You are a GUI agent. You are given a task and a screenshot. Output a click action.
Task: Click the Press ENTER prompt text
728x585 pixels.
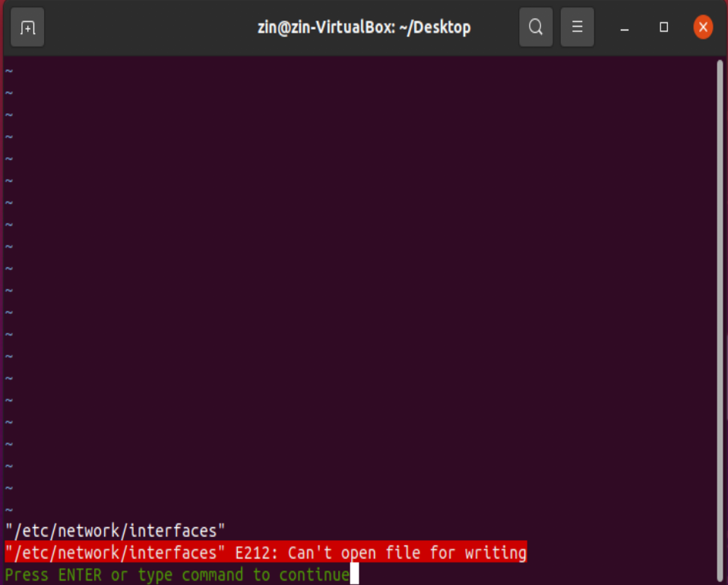177,575
